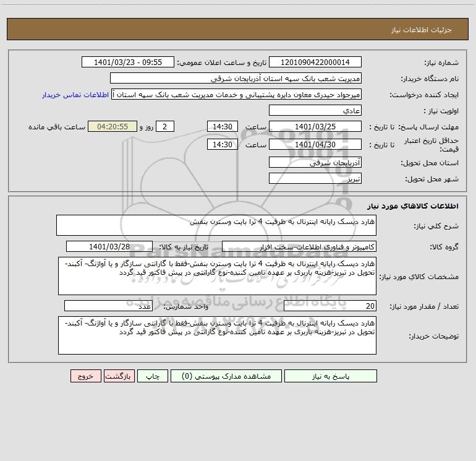Click the شرح کلی نیاز text area
Viewport: 476px width, 461px height.
pyautogui.click(x=216, y=225)
